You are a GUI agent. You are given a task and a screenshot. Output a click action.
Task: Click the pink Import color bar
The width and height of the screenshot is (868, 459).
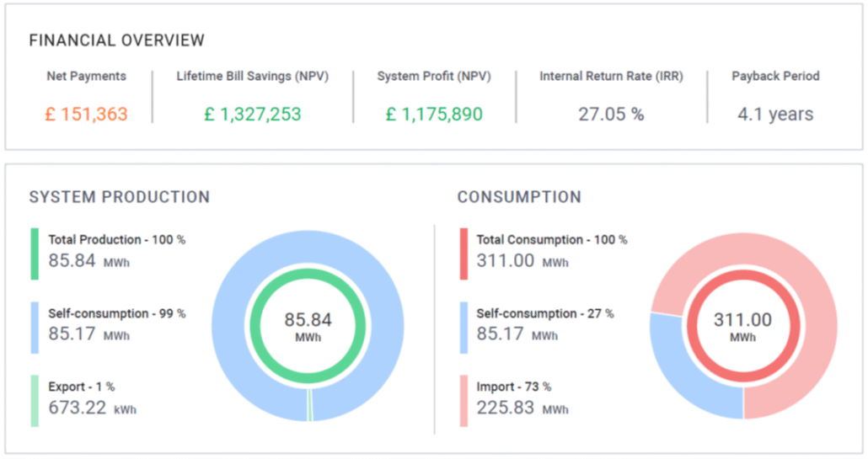click(463, 401)
